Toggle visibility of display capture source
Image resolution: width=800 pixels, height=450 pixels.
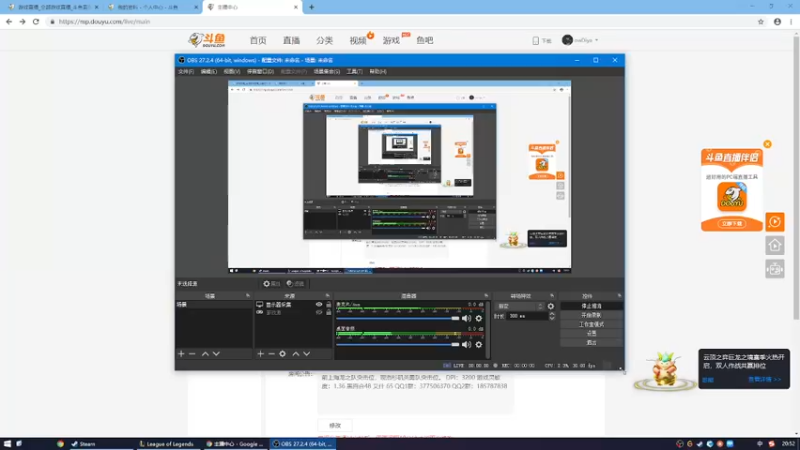pyautogui.click(x=319, y=305)
